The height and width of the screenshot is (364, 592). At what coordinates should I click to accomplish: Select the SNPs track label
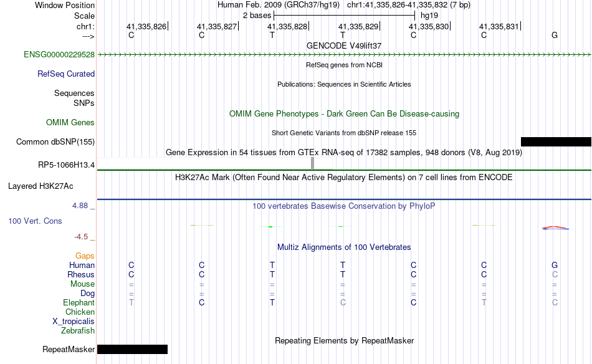tap(84, 103)
